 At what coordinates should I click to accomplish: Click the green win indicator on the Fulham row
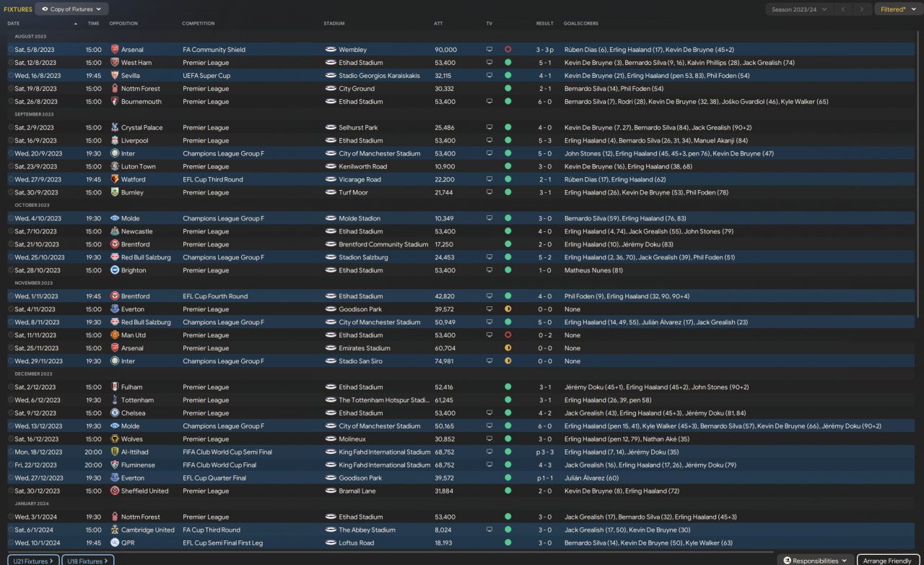508,387
